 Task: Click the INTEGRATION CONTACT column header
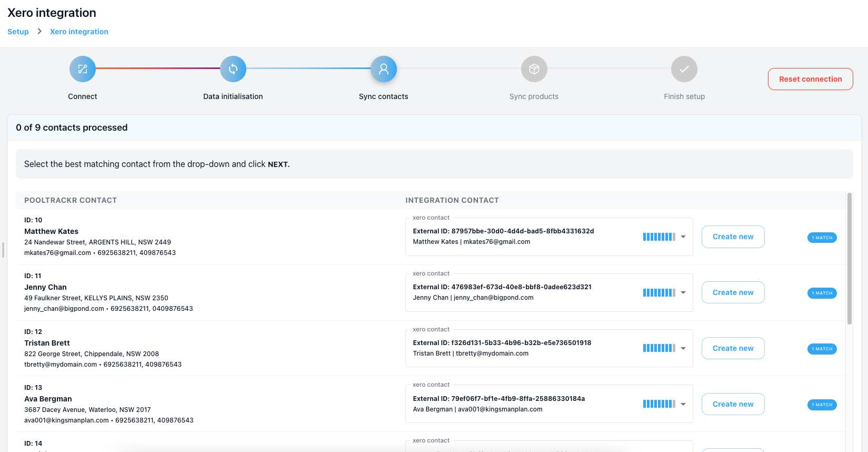coord(452,200)
